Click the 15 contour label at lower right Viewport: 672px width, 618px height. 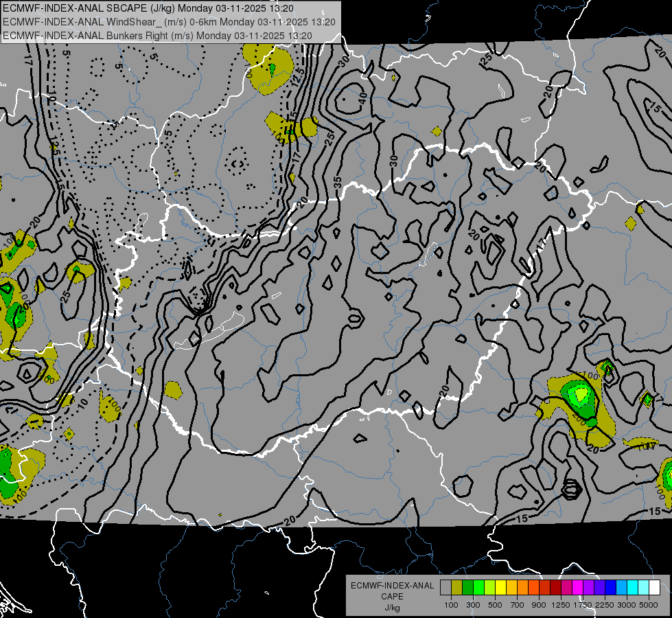(654, 511)
